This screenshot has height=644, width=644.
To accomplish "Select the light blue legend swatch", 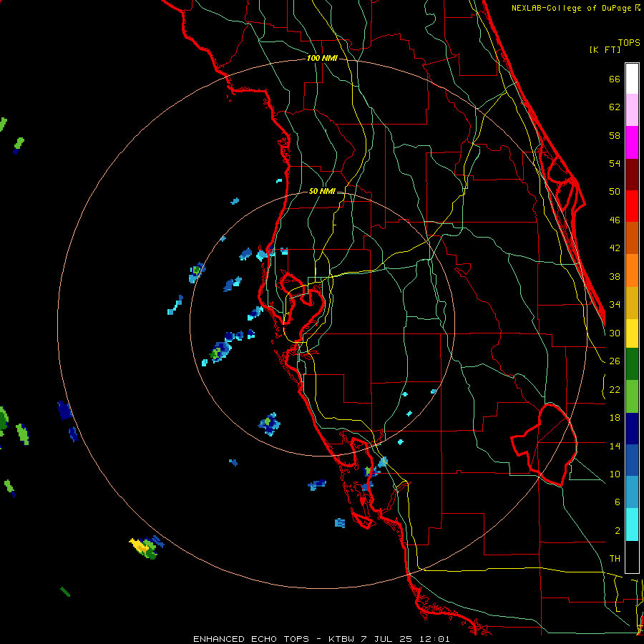I will click(x=632, y=492).
